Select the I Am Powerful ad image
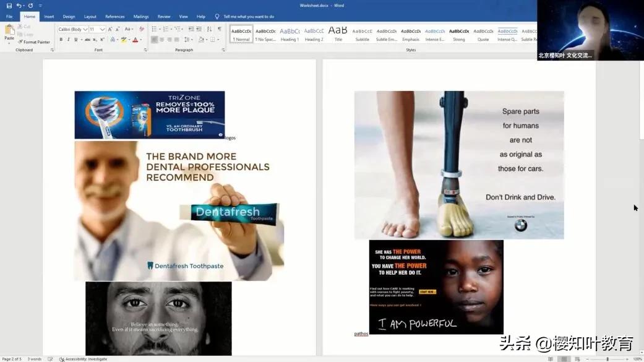This screenshot has height=362, width=644. pos(436,287)
